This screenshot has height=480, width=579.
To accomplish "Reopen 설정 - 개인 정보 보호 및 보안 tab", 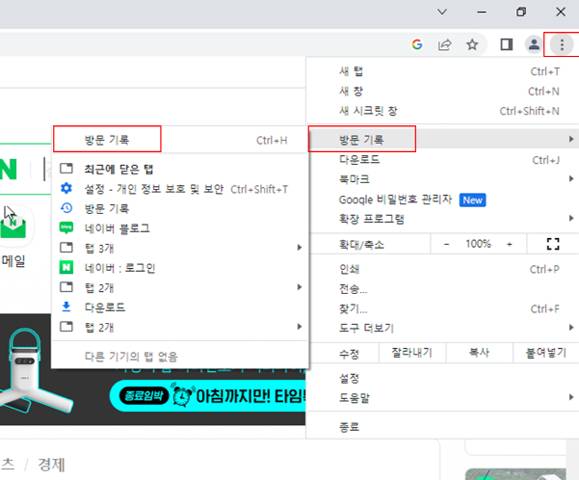I will [180, 189].
